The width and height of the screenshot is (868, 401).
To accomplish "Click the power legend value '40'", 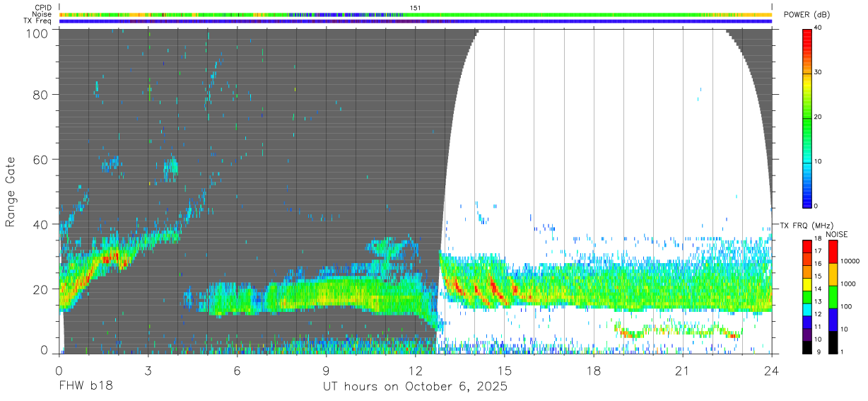I will click(819, 28).
